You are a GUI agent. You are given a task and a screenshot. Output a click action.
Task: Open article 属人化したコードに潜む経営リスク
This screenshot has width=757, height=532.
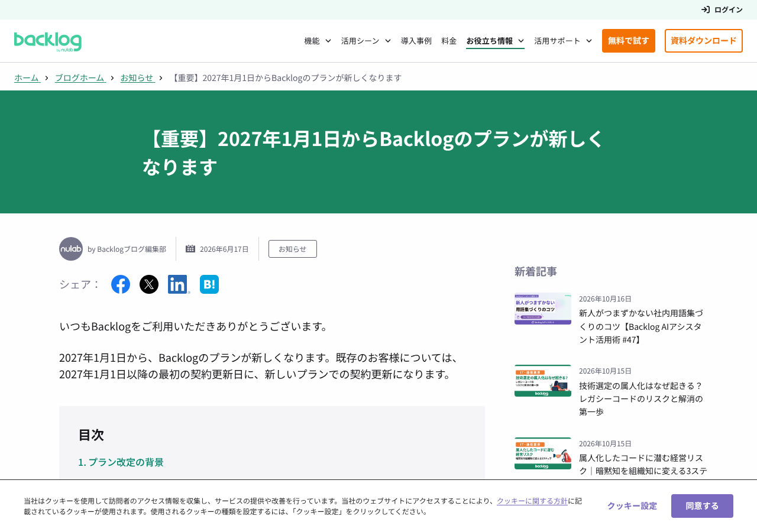coord(643,465)
